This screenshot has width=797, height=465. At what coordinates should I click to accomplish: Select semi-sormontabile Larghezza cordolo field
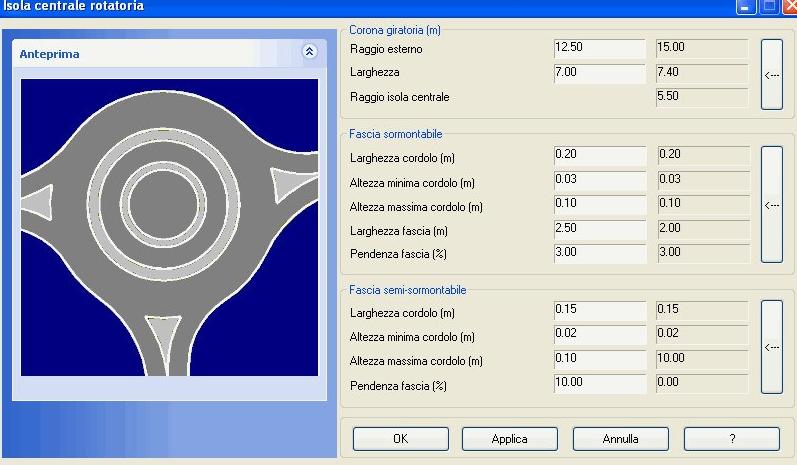pyautogui.click(x=599, y=310)
